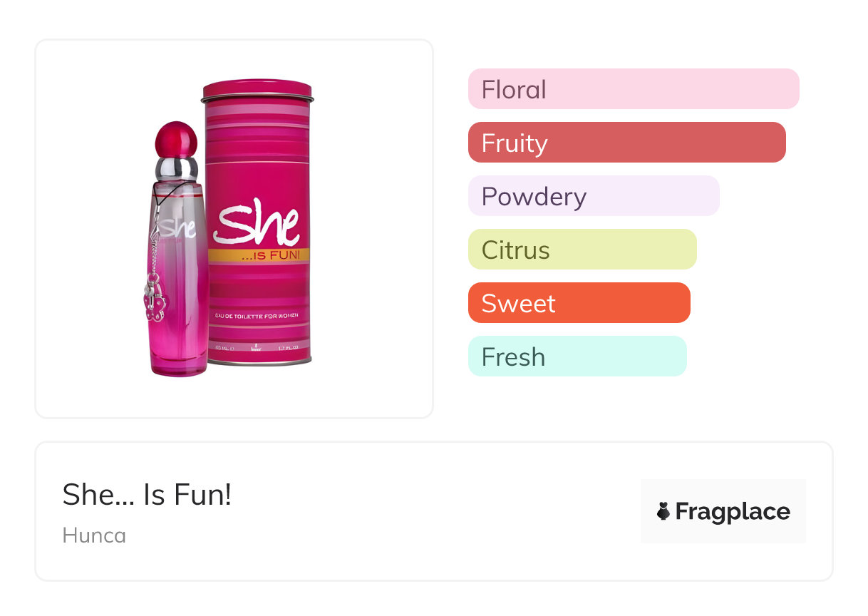Open the perfume product image
Viewport: 868px width, 616px height.
(234, 228)
